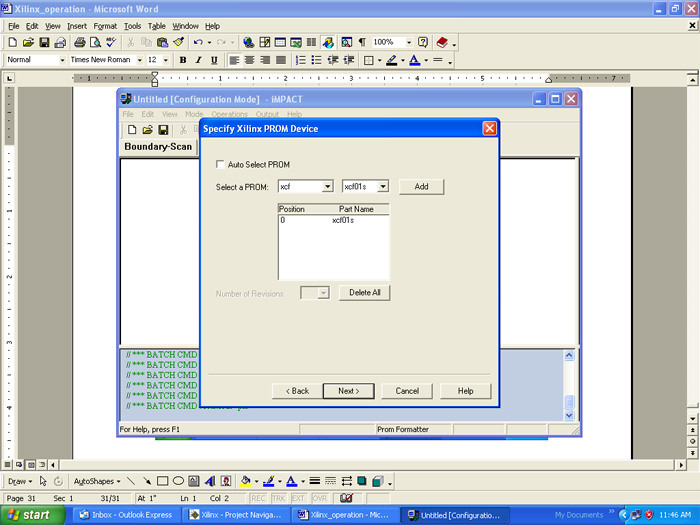Image resolution: width=700 pixels, height=525 pixels.
Task: Click the New Blank Document icon in Word
Action: [12, 42]
